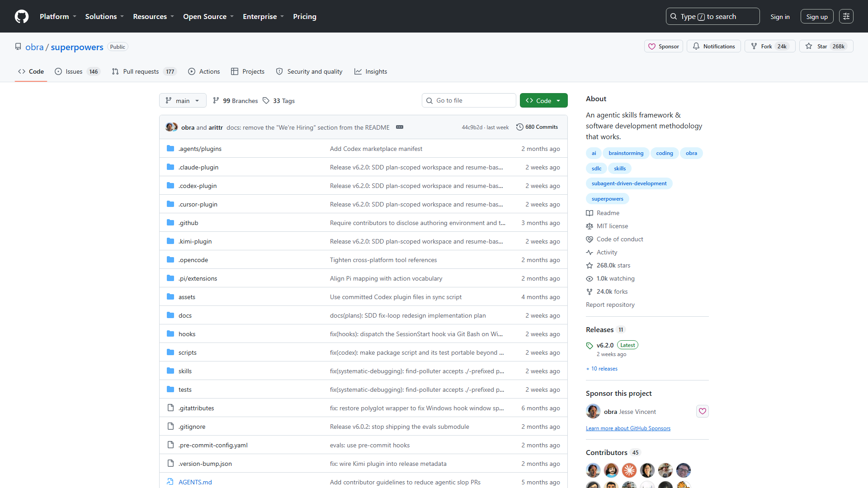Viewport: 868px width, 488px height.
Task: Open the .pre-commit-config.yaml file
Action: 213,445
